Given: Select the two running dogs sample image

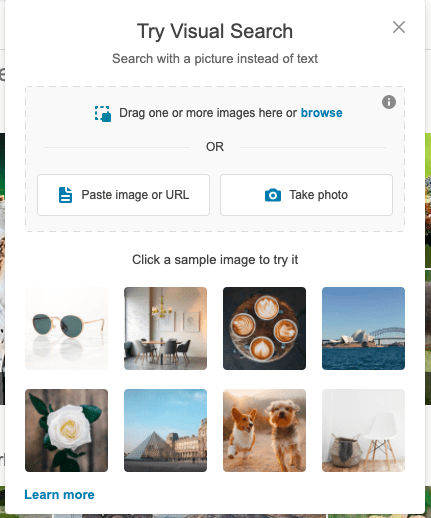Looking at the screenshot, I should pos(264,430).
